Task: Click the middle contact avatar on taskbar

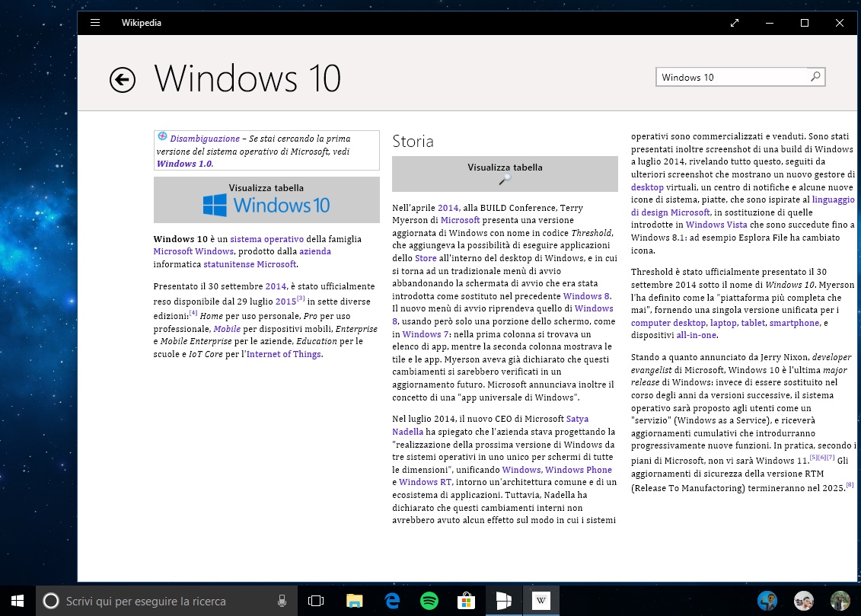Action: click(804, 602)
